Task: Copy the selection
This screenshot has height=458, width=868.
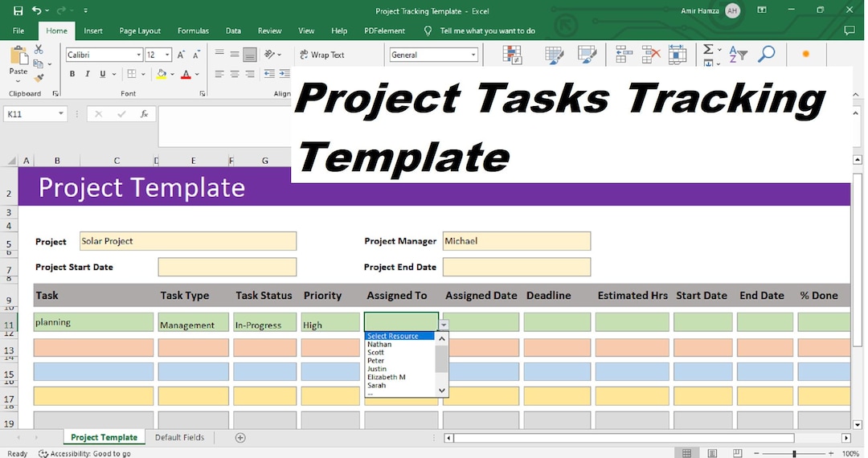Action: pos(39,64)
